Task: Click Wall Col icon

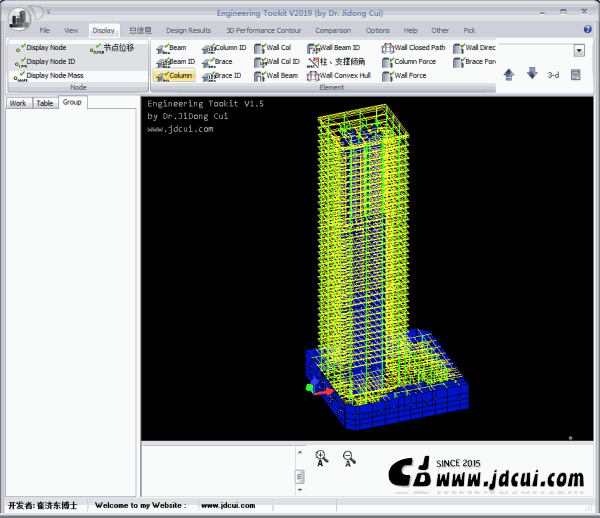Action: [260, 48]
